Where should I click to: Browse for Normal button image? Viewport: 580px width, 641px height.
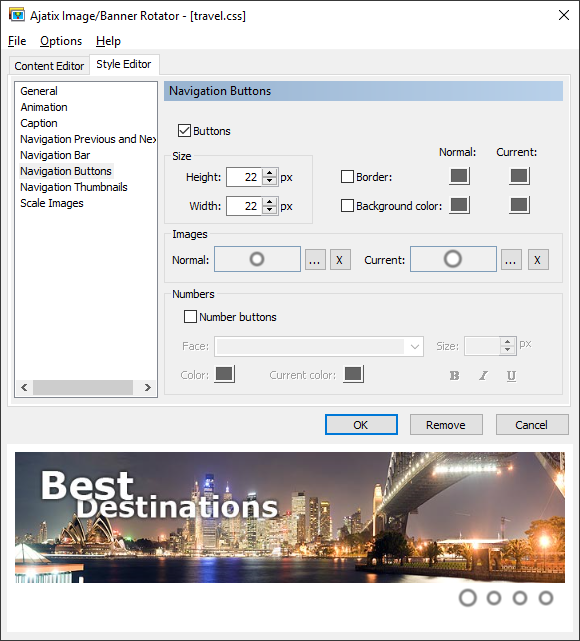(x=315, y=260)
